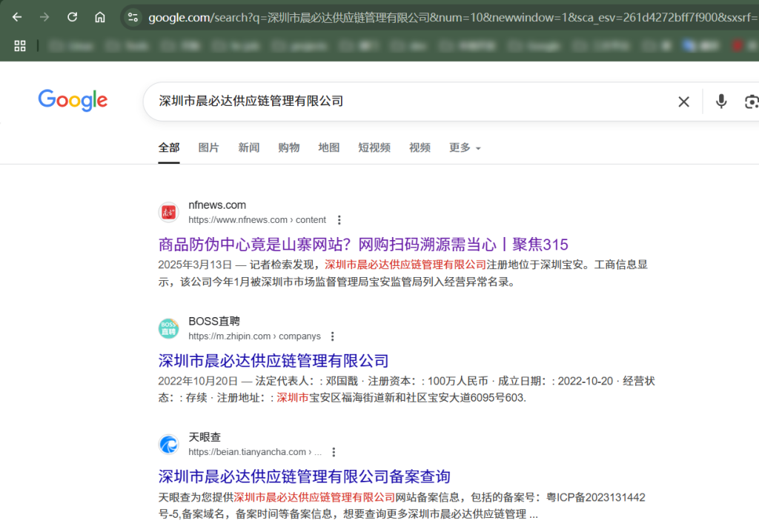The width and height of the screenshot is (759, 532).
Task: Open more options for BOSS直聘 result
Action: point(333,336)
